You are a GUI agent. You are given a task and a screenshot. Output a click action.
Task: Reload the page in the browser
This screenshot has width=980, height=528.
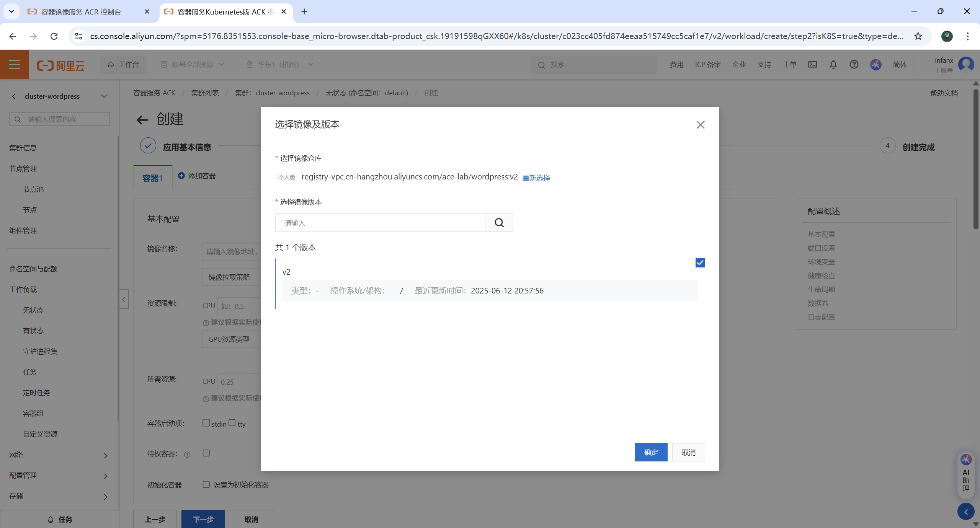[54, 36]
